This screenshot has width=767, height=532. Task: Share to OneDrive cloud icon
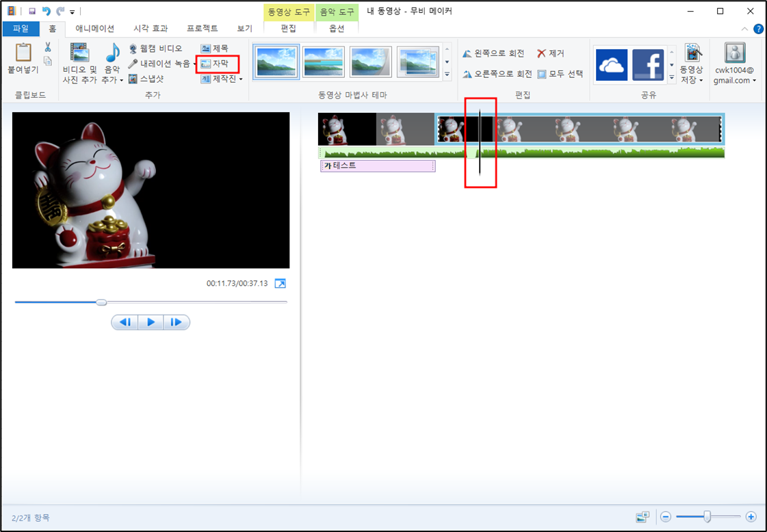coord(612,64)
